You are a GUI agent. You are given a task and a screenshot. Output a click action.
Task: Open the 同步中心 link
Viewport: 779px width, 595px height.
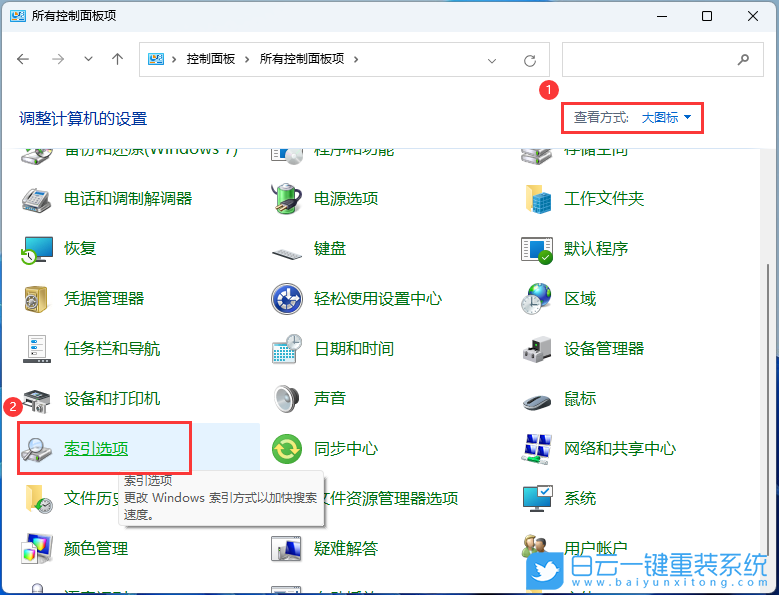[x=346, y=448]
